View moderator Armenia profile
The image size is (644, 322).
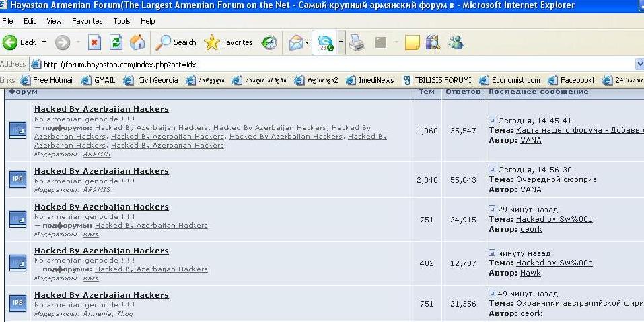click(97, 314)
